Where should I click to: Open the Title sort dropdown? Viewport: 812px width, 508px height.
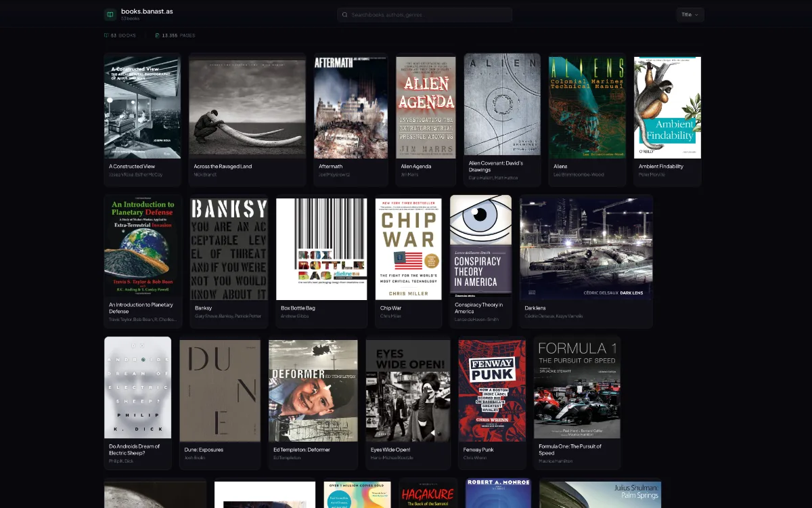click(x=690, y=14)
